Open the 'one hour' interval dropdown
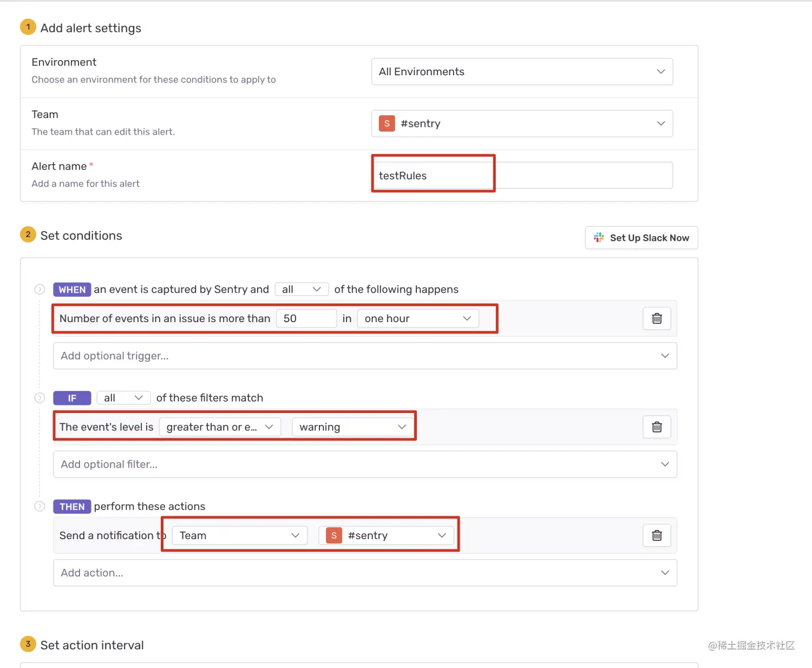This screenshot has width=812, height=668. (418, 318)
